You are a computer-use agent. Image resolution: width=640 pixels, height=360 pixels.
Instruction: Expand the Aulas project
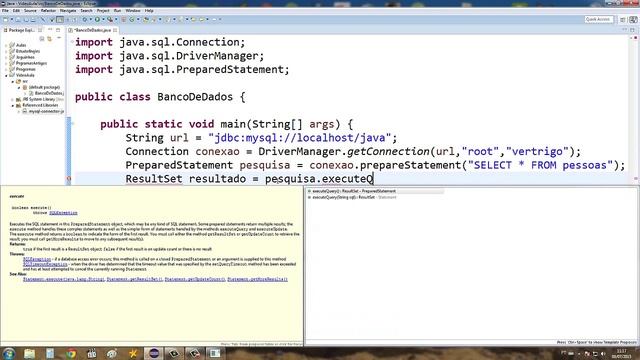pos(6,45)
